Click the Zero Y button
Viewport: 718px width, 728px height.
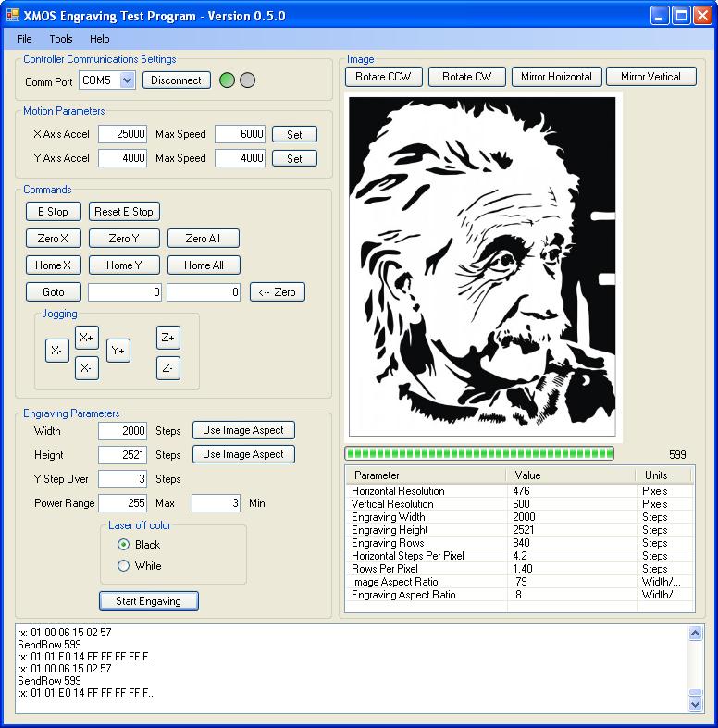click(124, 239)
